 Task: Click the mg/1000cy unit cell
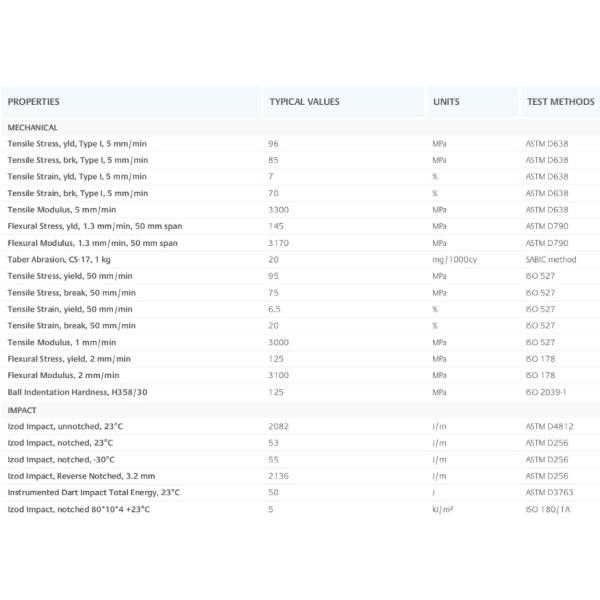pos(453,259)
